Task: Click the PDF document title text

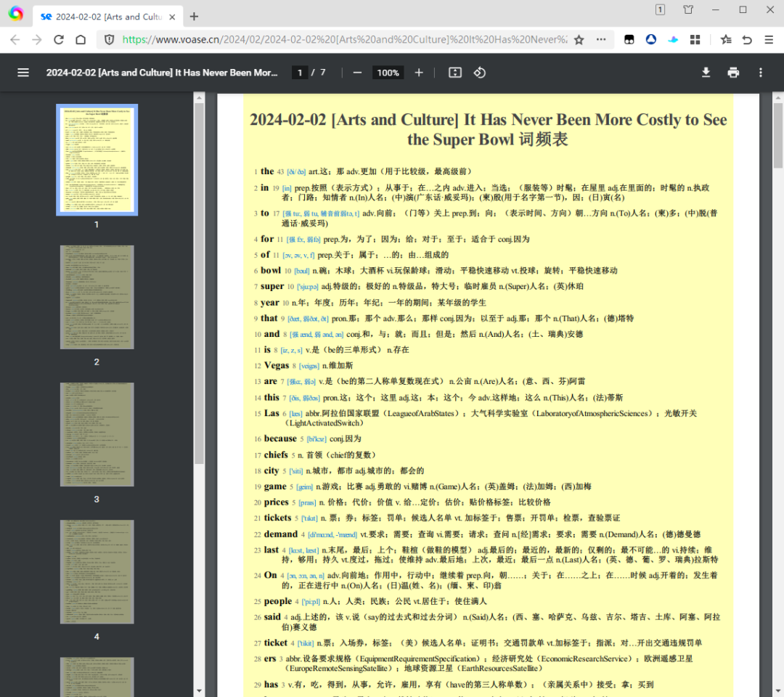Action: pos(161,73)
